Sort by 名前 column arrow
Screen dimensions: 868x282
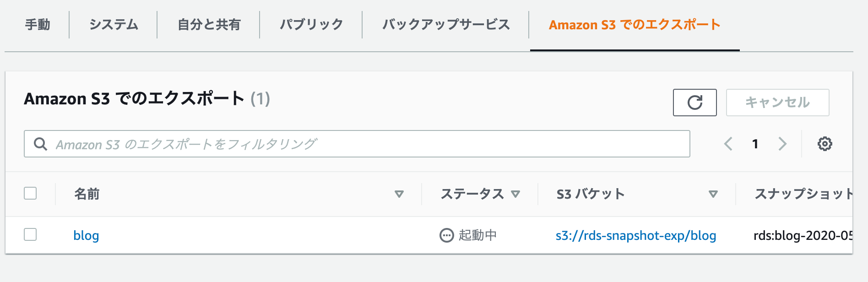[x=399, y=194]
